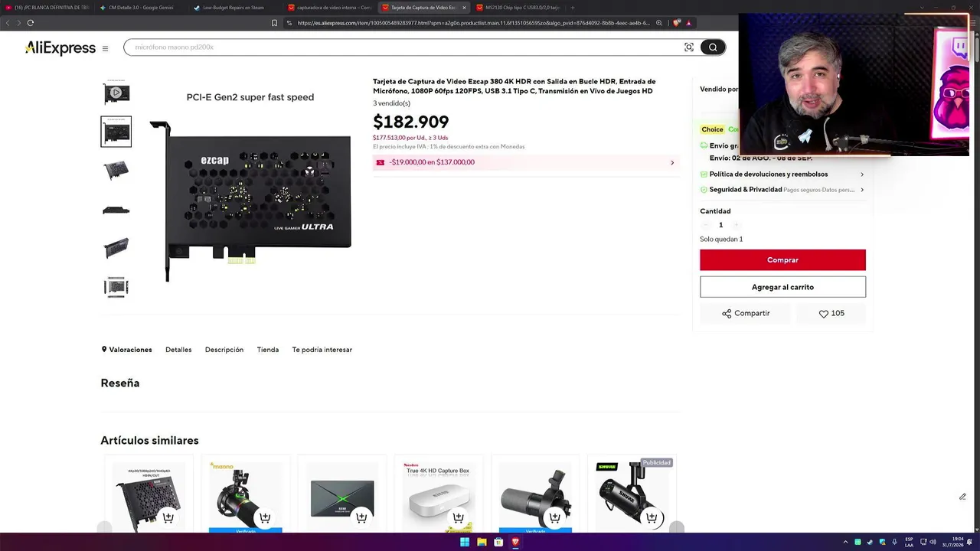980x551 pixels.
Task: Open the taskbar volume control
Action: 933,542
